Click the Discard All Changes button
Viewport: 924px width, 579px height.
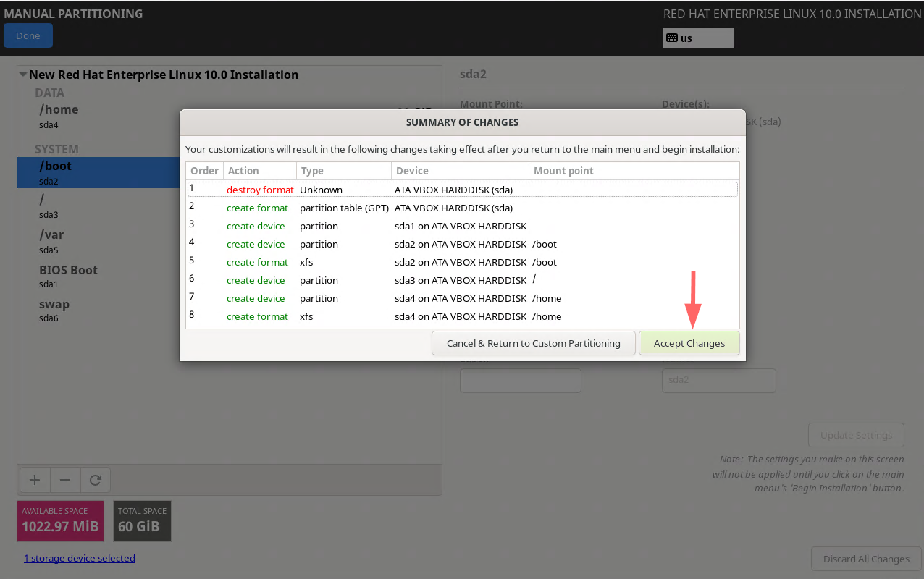coord(866,559)
